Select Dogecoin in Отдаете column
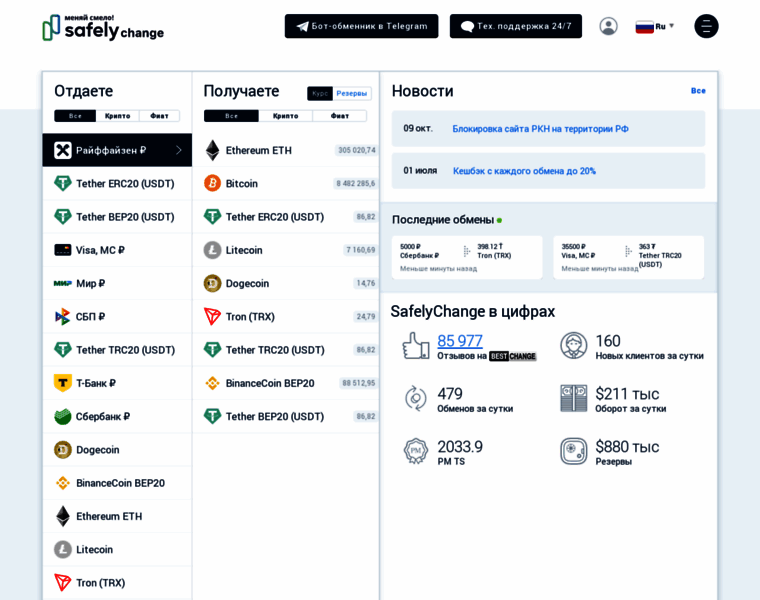Image resolution: width=760 pixels, height=600 pixels. (117, 450)
